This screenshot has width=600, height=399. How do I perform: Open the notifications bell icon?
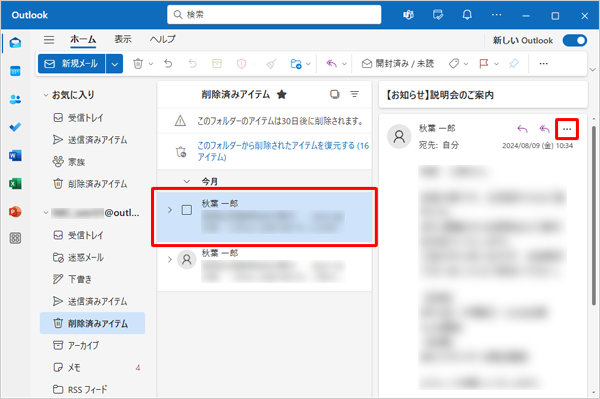[x=467, y=15]
